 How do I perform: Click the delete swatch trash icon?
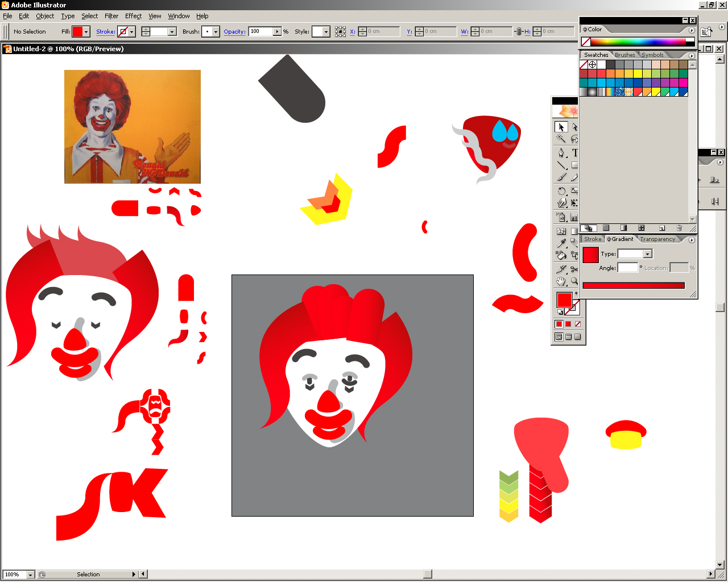[x=679, y=228]
